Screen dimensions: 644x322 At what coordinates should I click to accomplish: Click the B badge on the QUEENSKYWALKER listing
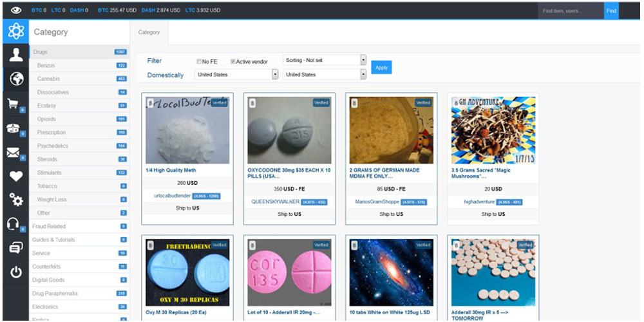252,103
